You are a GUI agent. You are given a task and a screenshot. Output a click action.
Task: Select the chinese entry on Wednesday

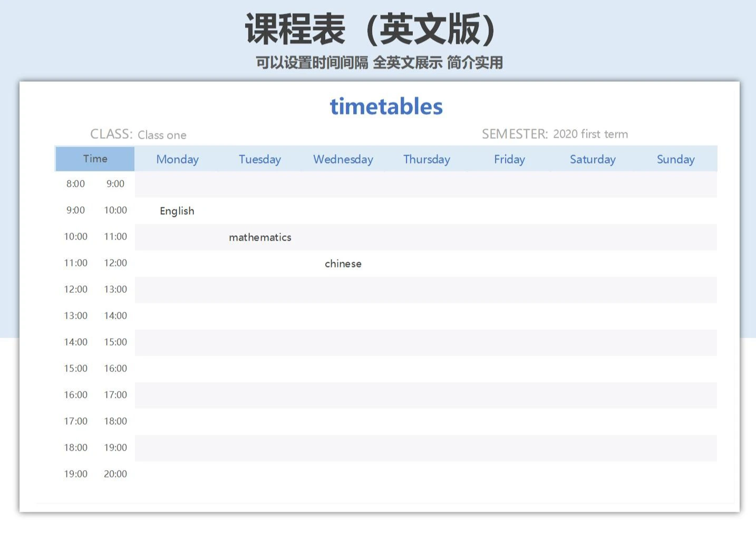(343, 263)
